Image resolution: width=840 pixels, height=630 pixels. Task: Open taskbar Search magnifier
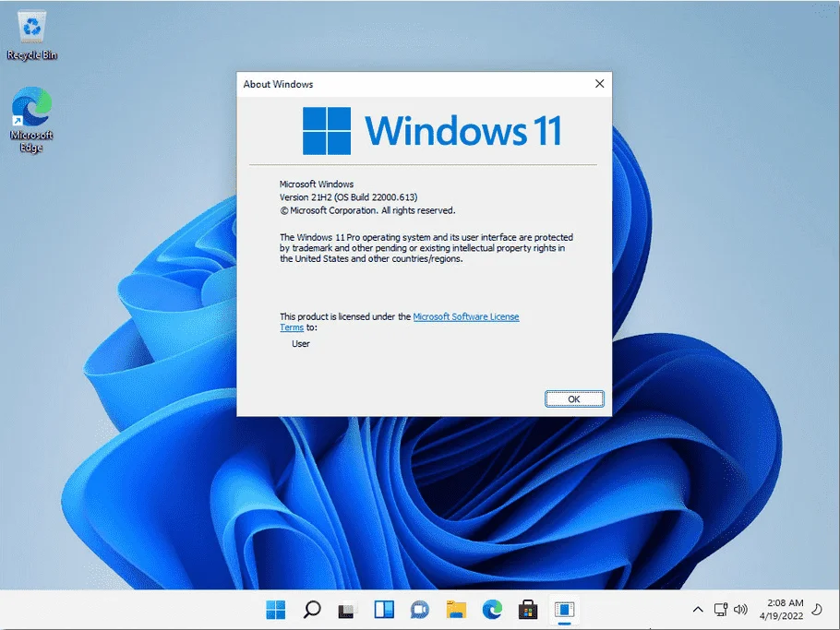pyautogui.click(x=312, y=610)
